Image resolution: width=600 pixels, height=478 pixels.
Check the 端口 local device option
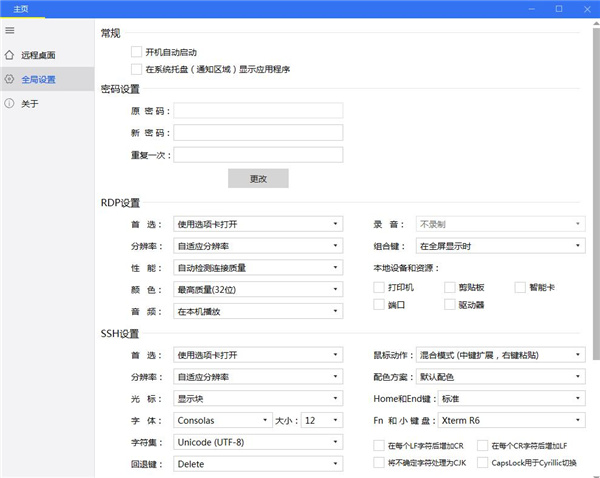(x=379, y=305)
